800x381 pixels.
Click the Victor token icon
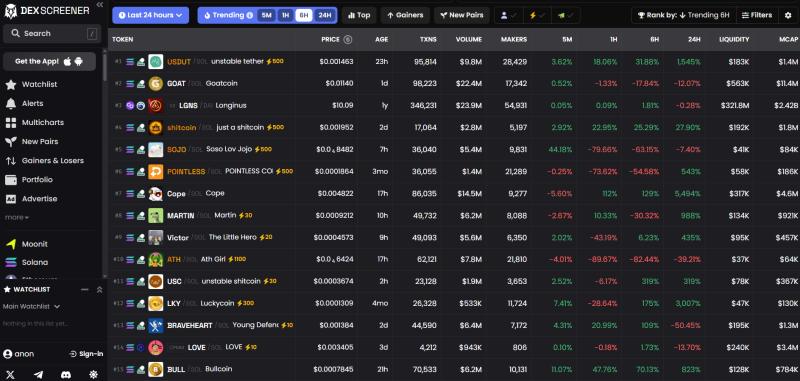pos(156,238)
